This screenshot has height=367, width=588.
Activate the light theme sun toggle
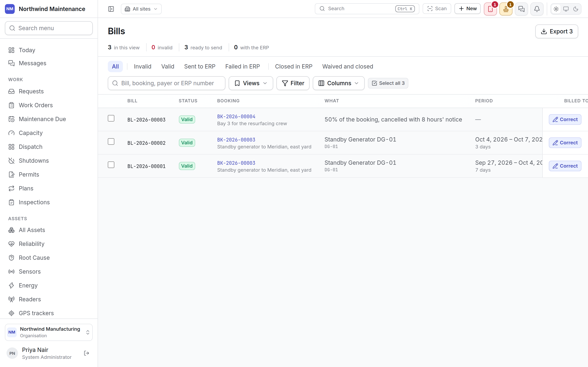556,9
